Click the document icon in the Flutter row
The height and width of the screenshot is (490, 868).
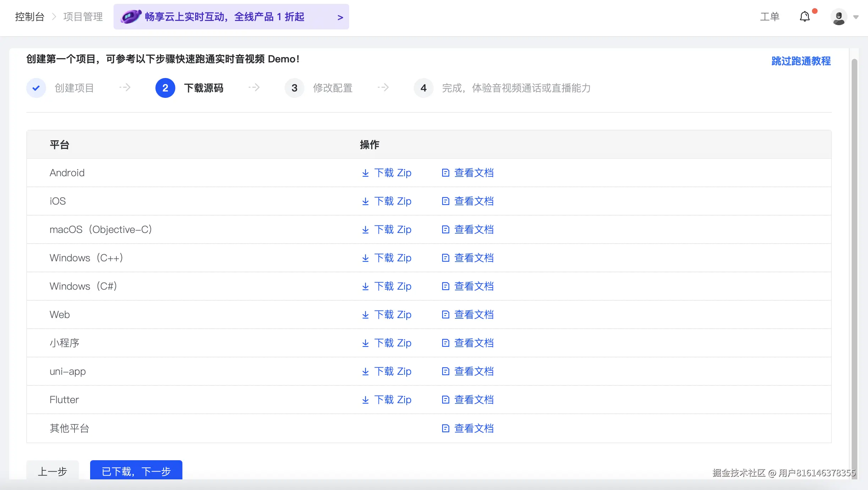[x=445, y=400]
